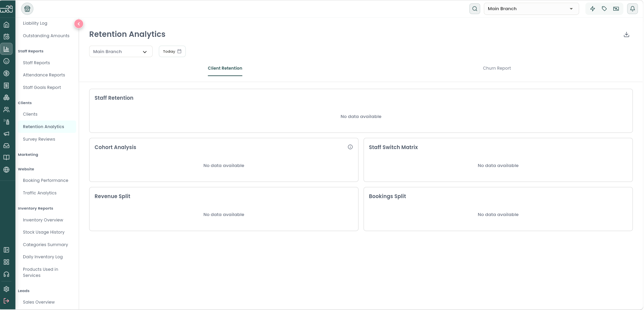This screenshot has width=644, height=310.
Task: Click the app logo at the top of the rail
Action: (x=7, y=9)
